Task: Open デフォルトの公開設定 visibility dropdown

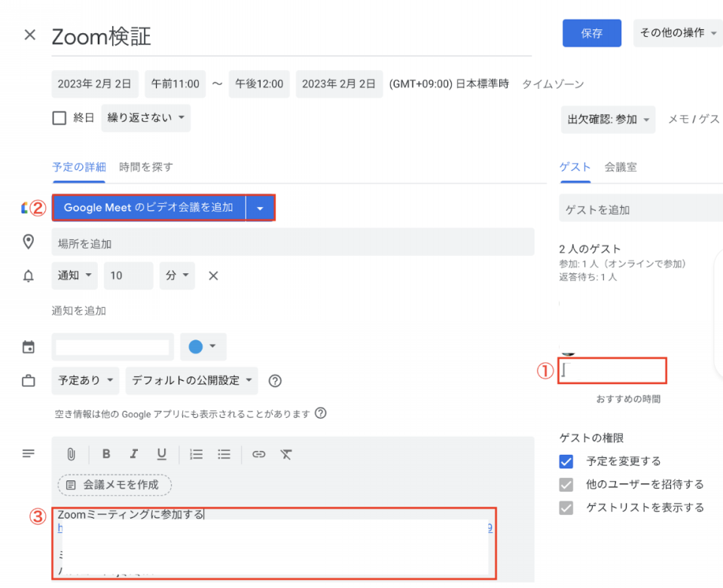Action: (191, 381)
